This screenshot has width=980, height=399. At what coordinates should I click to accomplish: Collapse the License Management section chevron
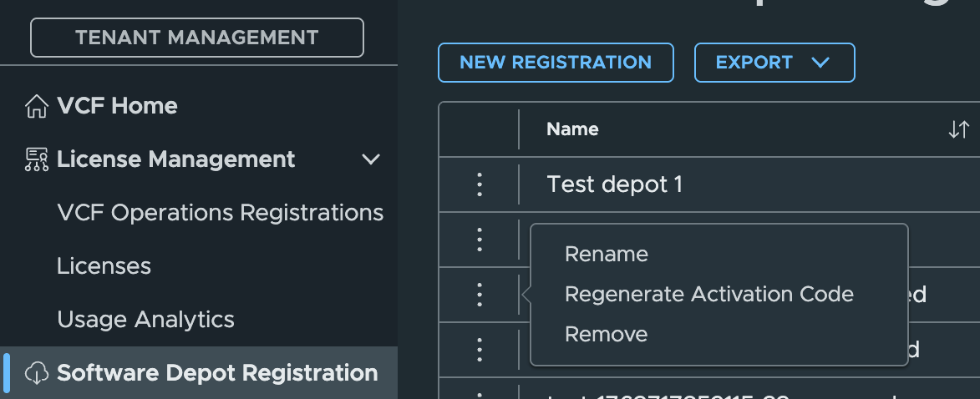coord(371,159)
